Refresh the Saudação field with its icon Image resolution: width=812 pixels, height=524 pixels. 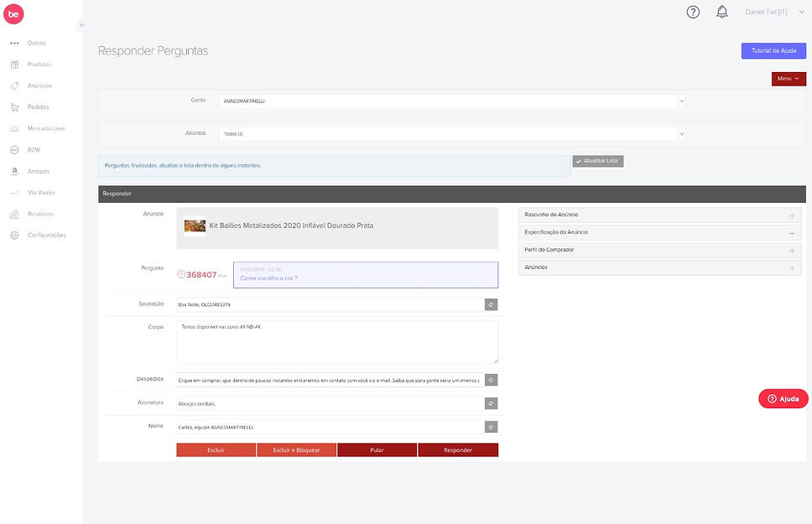(x=491, y=304)
